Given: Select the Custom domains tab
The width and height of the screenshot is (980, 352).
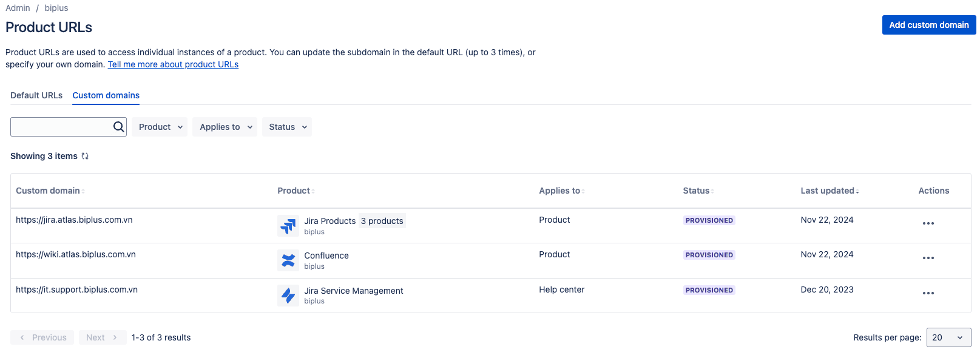Looking at the screenshot, I should click(106, 95).
